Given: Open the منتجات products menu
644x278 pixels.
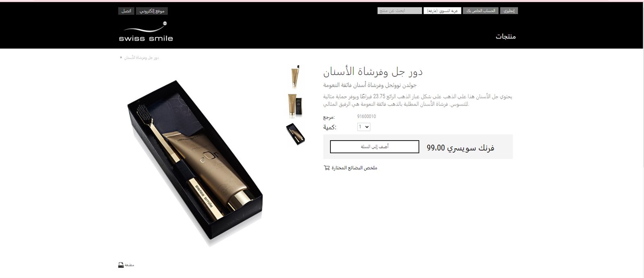Looking at the screenshot, I should [506, 36].
